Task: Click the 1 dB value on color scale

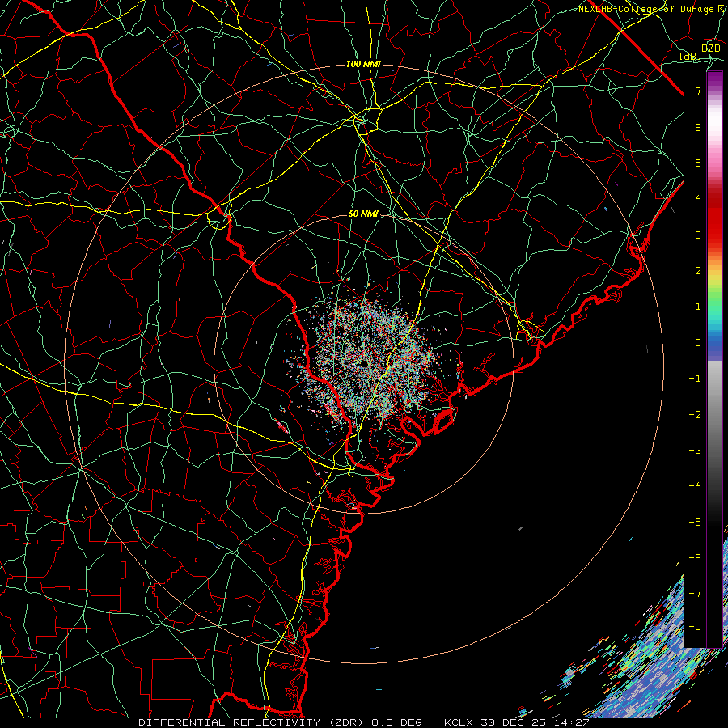Action: click(698, 307)
